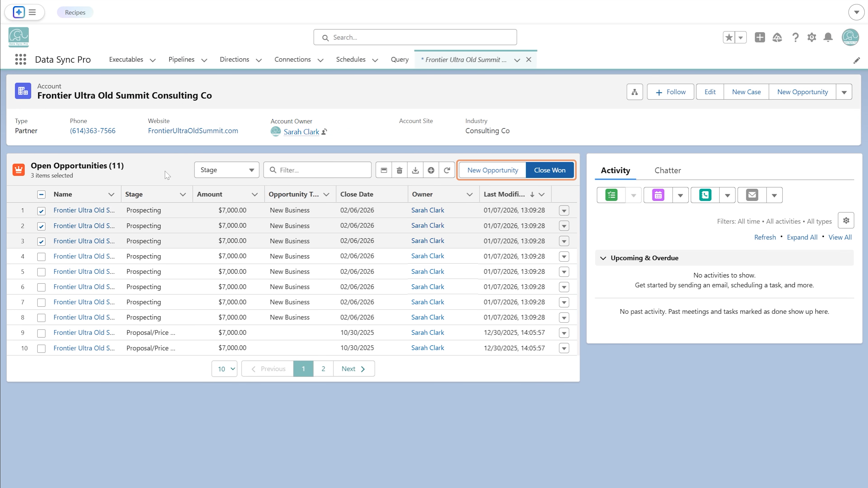The image size is (868, 488).
Task: Download opportunities list with download icon
Action: coord(415,170)
